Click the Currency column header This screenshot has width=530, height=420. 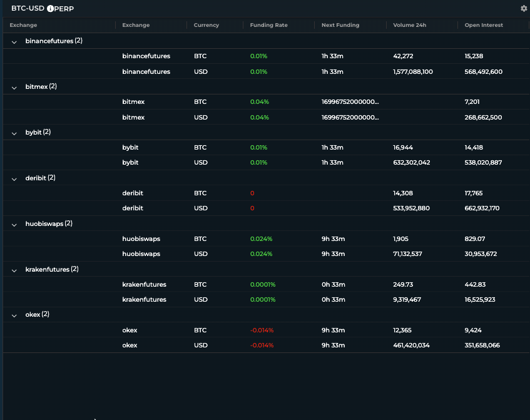click(206, 25)
